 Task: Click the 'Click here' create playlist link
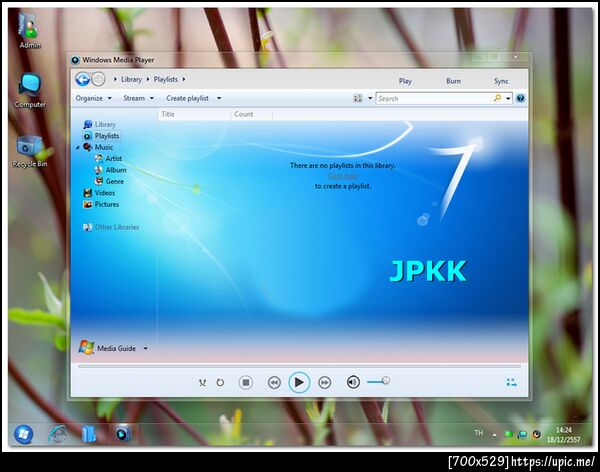pyautogui.click(x=343, y=176)
